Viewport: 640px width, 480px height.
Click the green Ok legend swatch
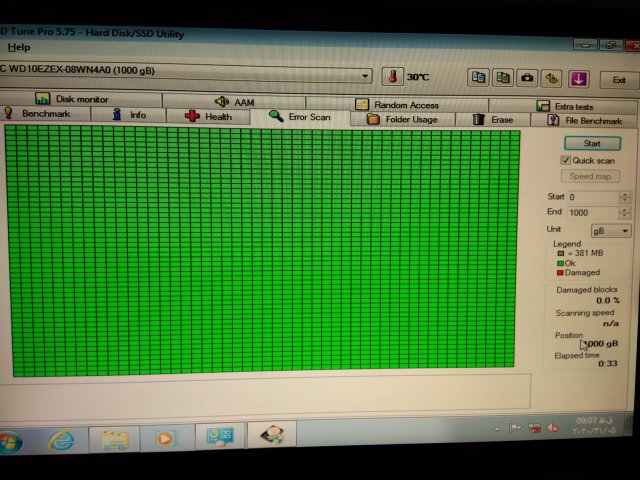[x=560, y=263]
